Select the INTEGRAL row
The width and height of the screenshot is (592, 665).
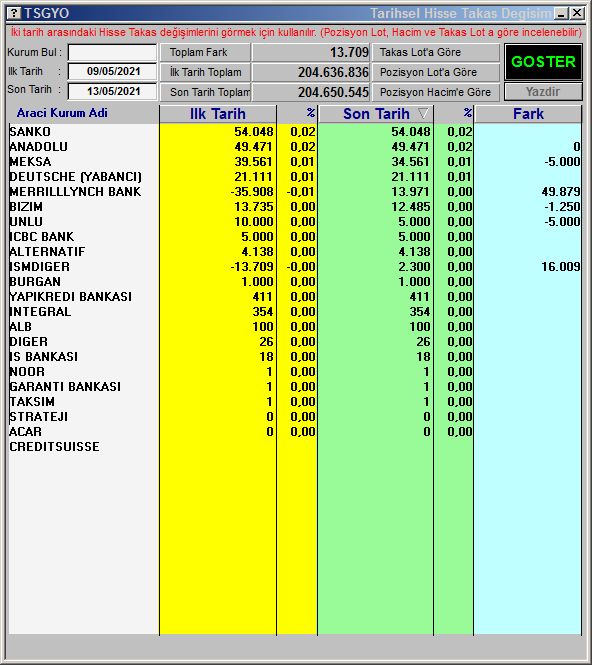[x=295, y=312]
